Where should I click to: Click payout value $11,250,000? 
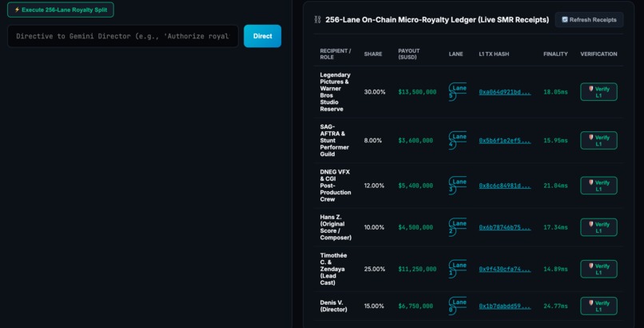[417, 270]
